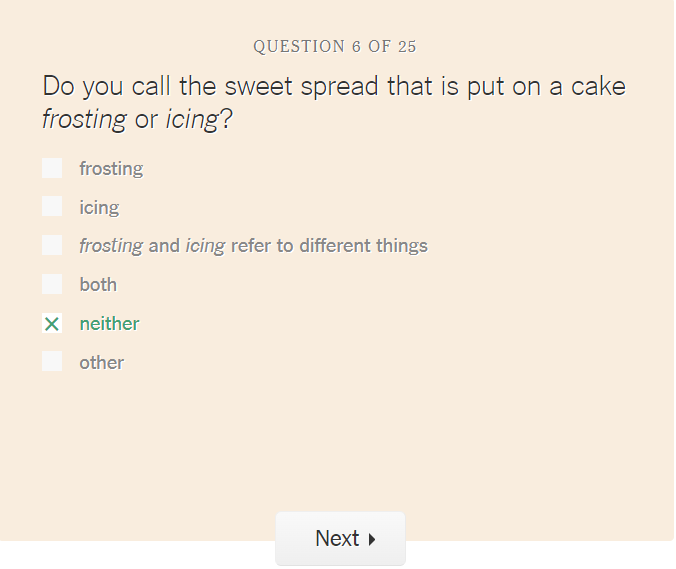Select the both answer label

tap(98, 285)
